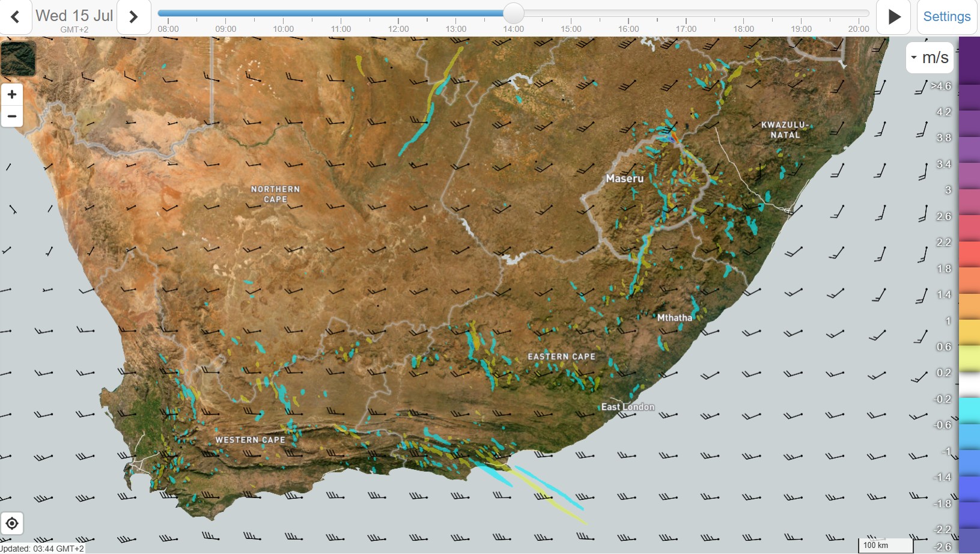The width and height of the screenshot is (980, 554).
Task: Go to the next day arrow
Action: [x=133, y=17]
